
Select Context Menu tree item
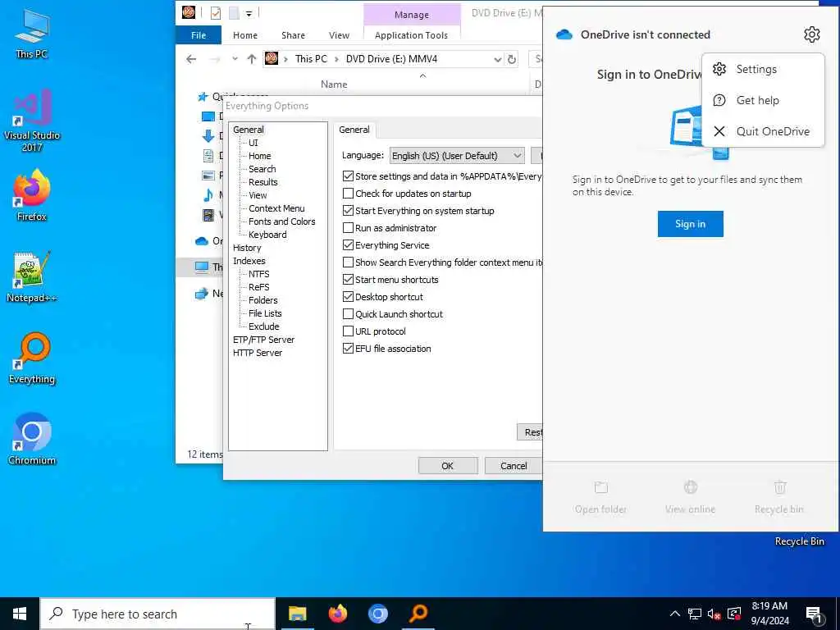pyautogui.click(x=276, y=208)
